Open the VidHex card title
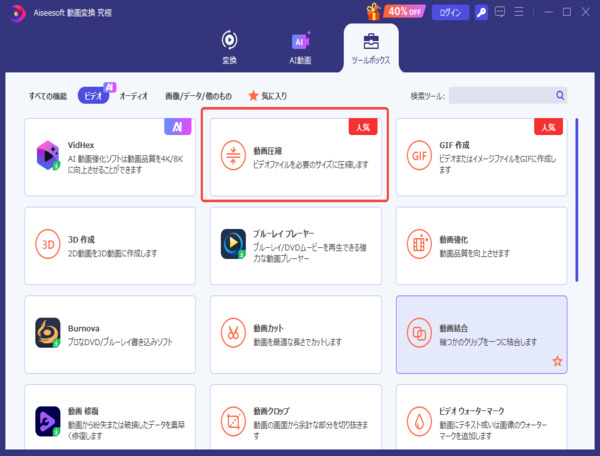This screenshot has width=600, height=456. pyautogui.click(x=81, y=145)
